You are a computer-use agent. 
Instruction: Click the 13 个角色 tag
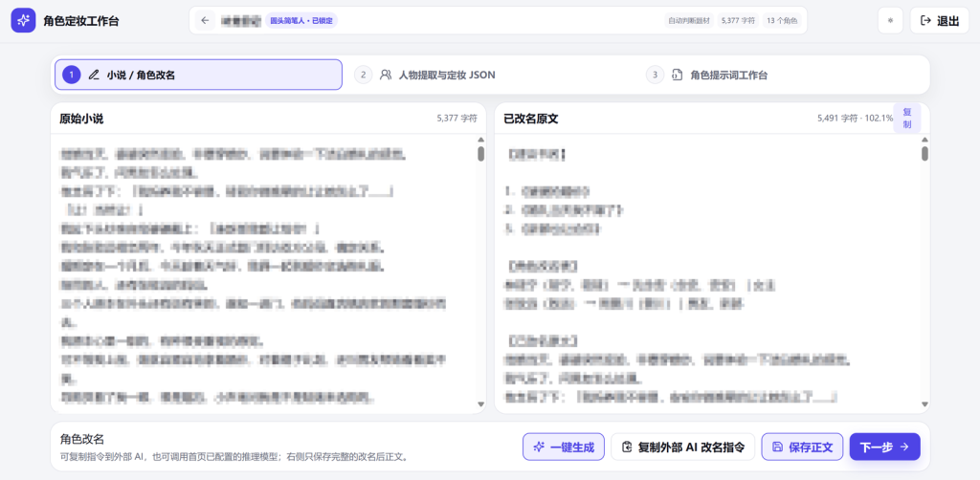coord(781,21)
